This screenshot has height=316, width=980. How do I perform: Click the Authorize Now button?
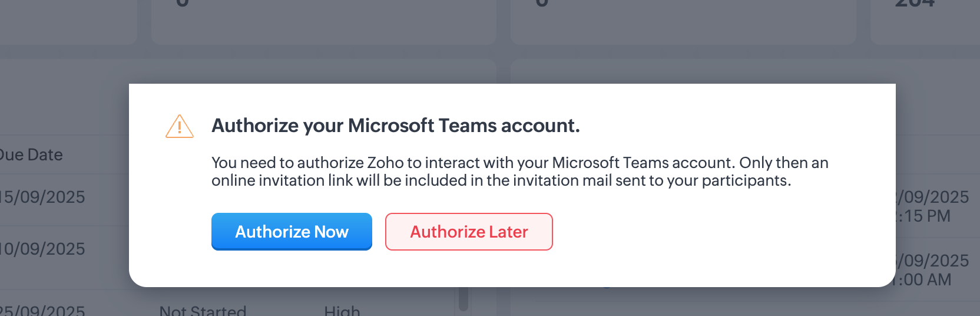292,232
